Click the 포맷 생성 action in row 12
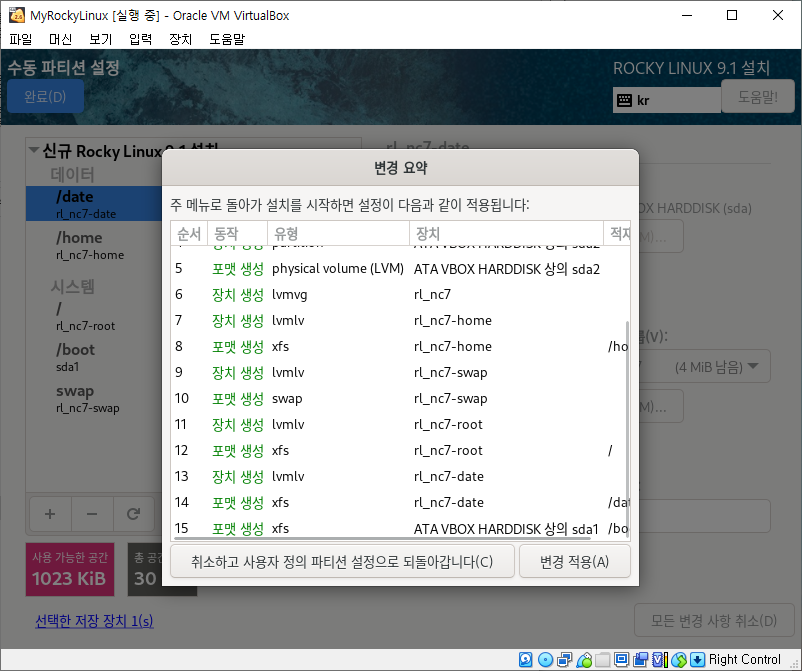Image resolution: width=802 pixels, height=671 pixels. pos(238,451)
